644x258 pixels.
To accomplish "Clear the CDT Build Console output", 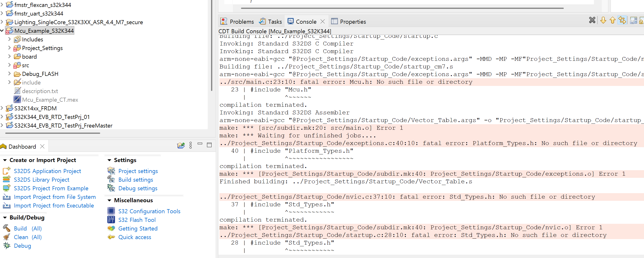I will [592, 21].
